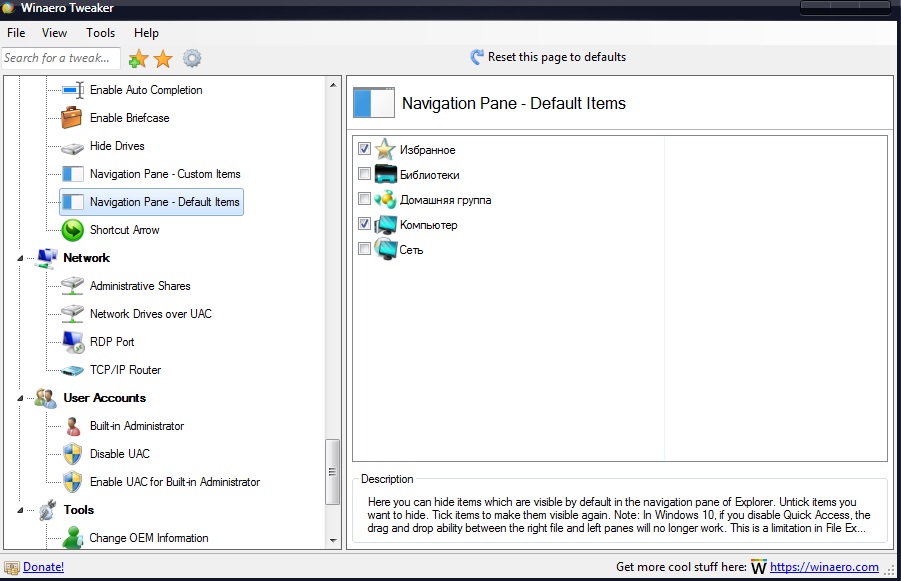The image size is (901, 581).
Task: Click the plain bookmarks star toolbar icon
Action: pos(163,58)
